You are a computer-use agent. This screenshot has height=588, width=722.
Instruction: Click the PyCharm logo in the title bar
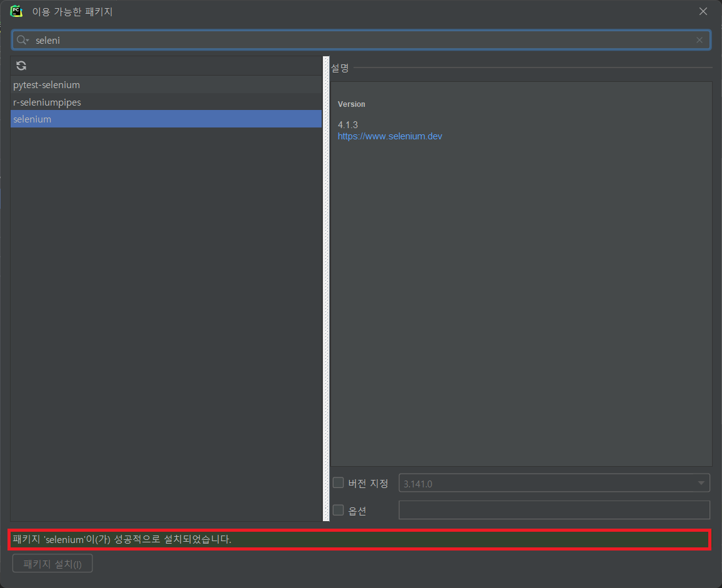17,11
